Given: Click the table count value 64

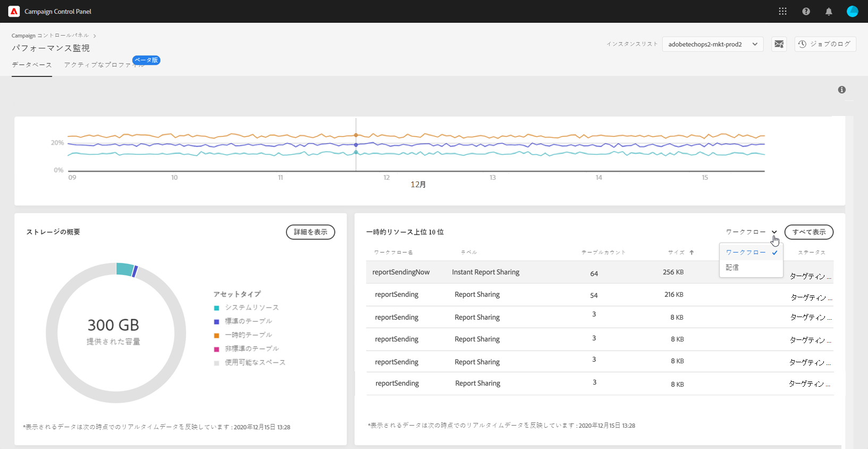Looking at the screenshot, I should pyautogui.click(x=594, y=273).
